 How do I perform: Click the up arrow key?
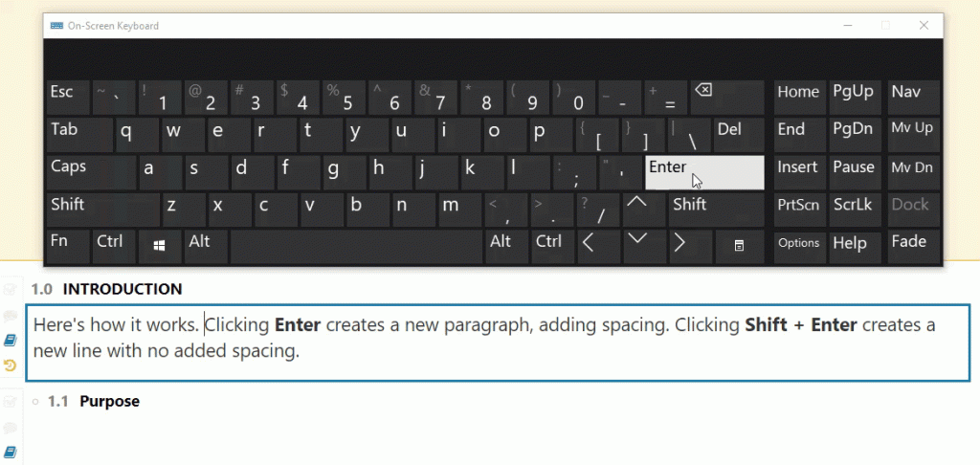click(636, 210)
